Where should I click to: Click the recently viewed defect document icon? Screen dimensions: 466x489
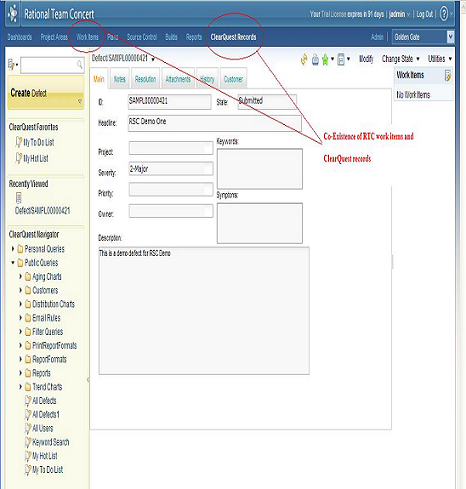click(x=19, y=198)
